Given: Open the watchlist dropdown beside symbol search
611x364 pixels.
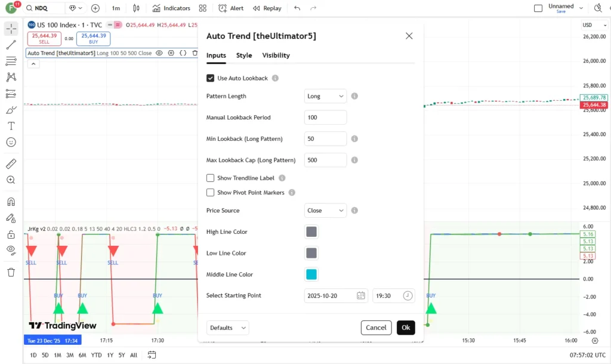Looking at the screenshot, I should coord(76,8).
